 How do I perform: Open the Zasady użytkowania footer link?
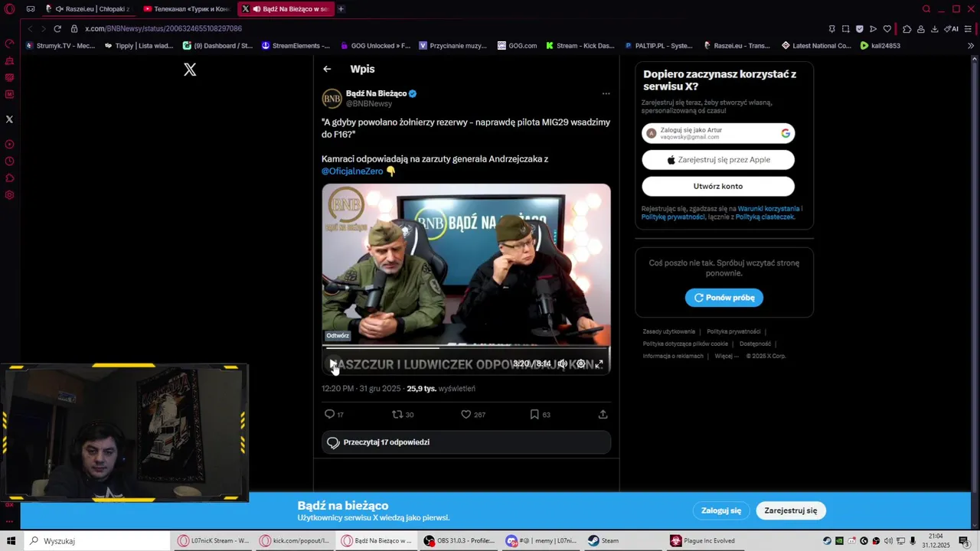(669, 331)
